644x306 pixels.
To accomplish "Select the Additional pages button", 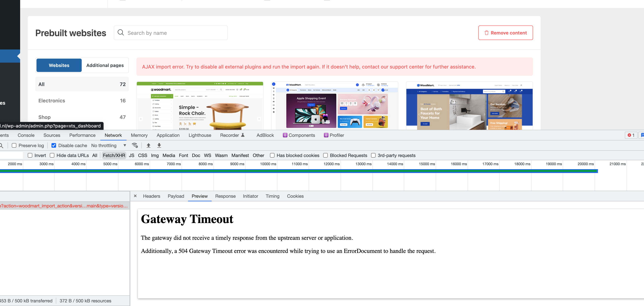I will click(x=105, y=65).
